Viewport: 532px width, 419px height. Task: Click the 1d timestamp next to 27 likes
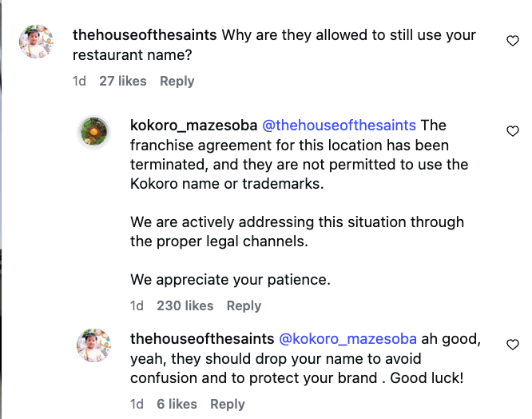(x=79, y=81)
